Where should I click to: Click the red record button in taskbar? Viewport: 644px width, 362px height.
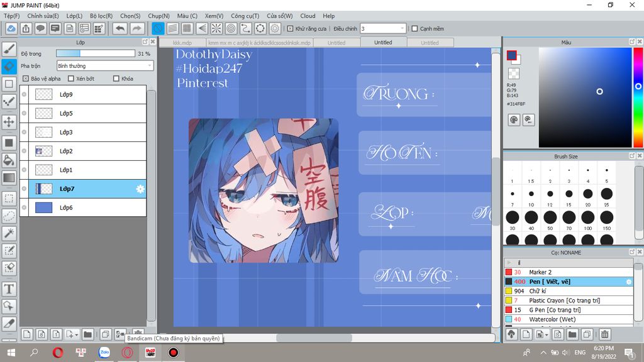pos(174,353)
